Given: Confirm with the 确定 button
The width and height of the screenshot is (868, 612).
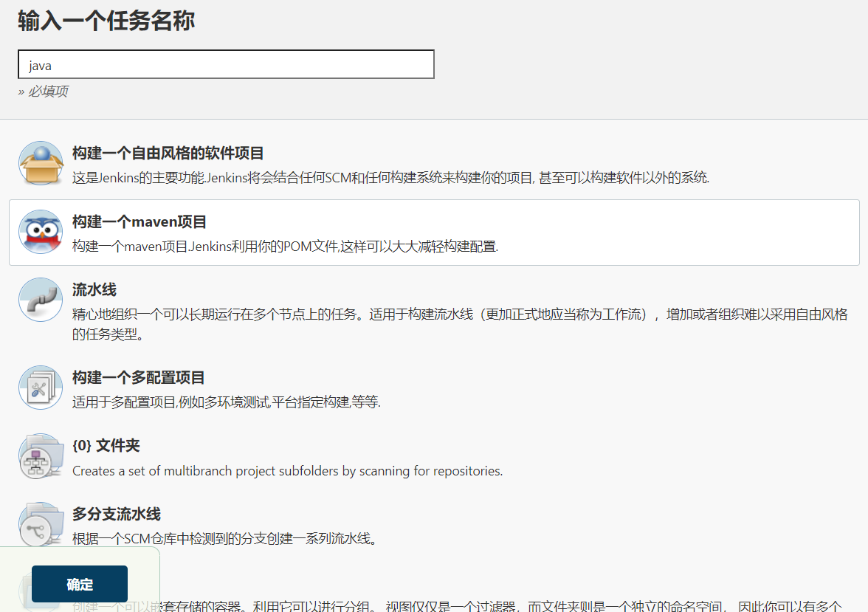Looking at the screenshot, I should coord(80,584).
